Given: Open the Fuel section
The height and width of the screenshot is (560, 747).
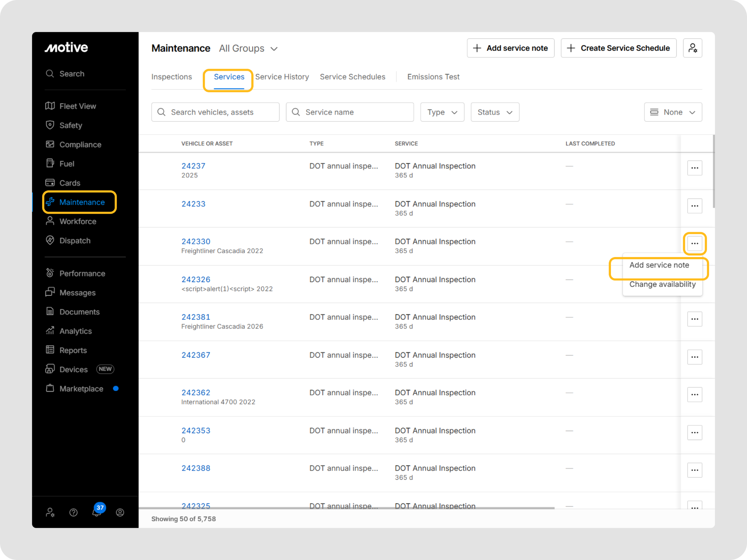Looking at the screenshot, I should click(66, 164).
